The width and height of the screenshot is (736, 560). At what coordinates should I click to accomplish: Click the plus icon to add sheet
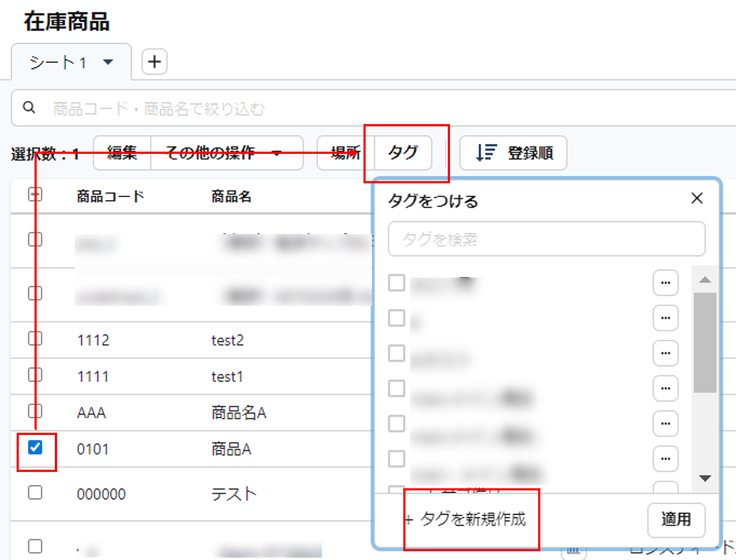pos(154,62)
